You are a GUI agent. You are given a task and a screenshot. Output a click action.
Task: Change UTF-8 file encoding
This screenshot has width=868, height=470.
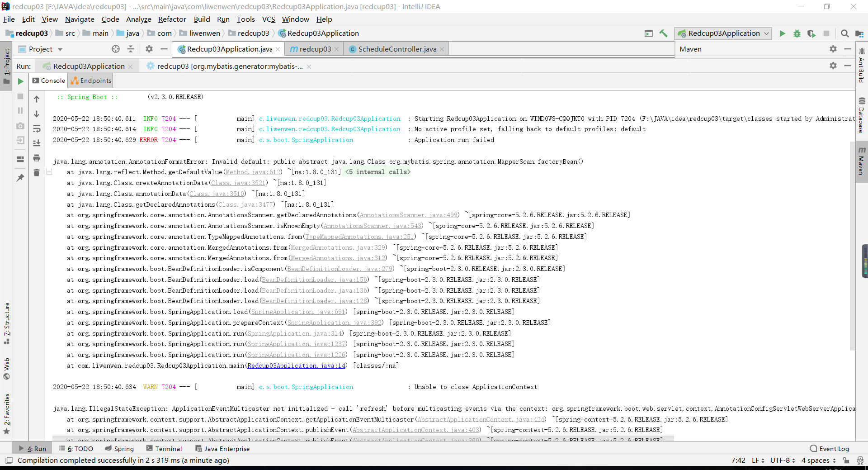point(783,461)
